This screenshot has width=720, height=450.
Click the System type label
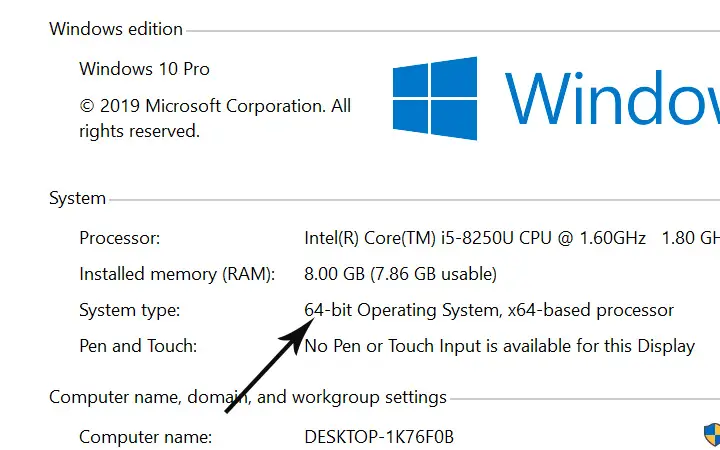(x=129, y=310)
